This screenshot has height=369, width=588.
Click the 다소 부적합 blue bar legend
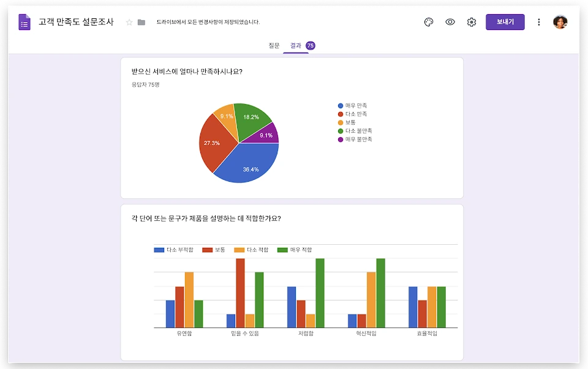point(173,250)
